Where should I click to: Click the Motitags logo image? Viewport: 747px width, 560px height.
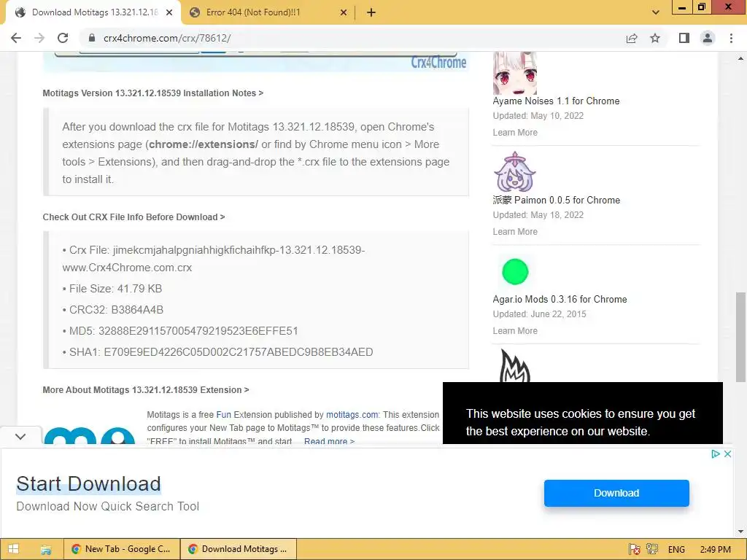pyautogui.click(x=90, y=435)
